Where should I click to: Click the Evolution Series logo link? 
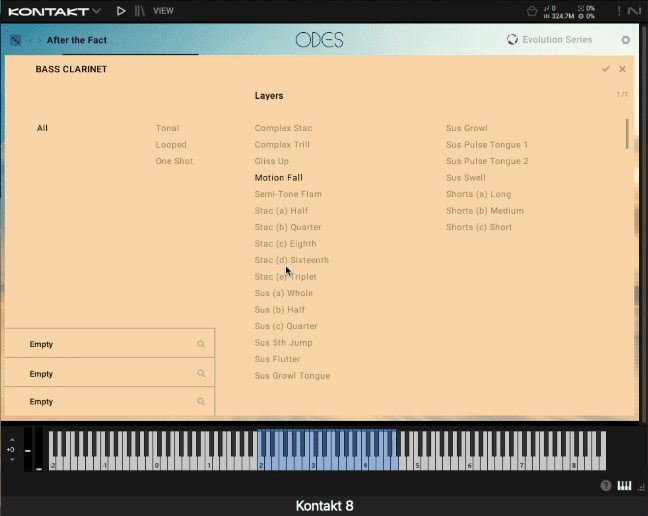point(549,40)
